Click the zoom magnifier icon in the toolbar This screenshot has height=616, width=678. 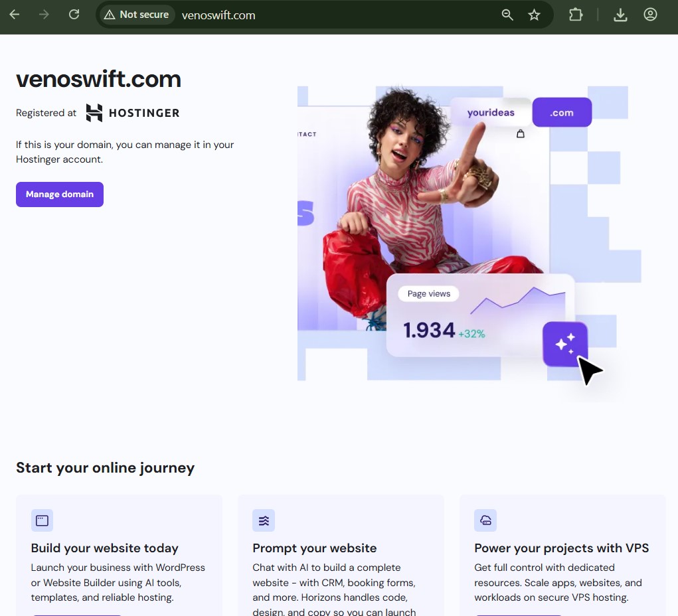click(x=507, y=14)
